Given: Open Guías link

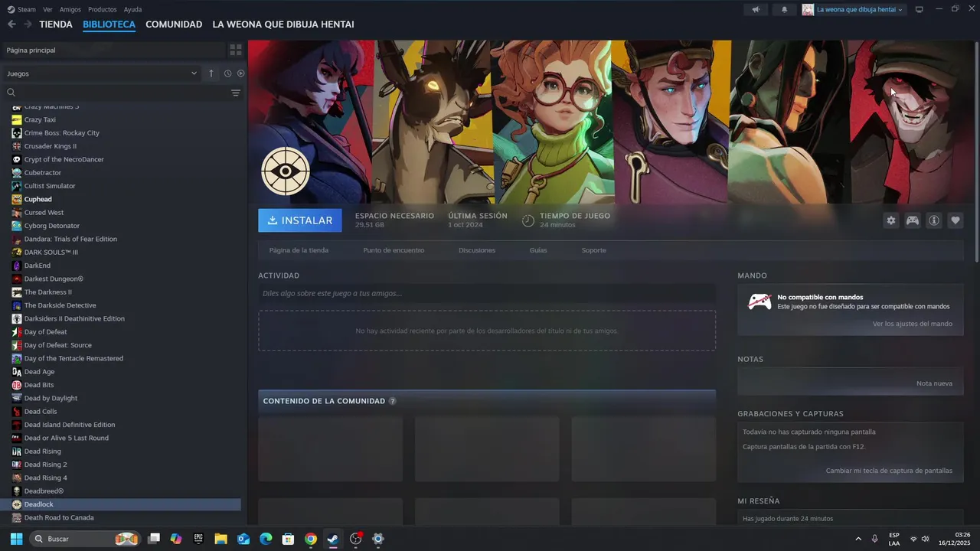Looking at the screenshot, I should [x=538, y=250].
